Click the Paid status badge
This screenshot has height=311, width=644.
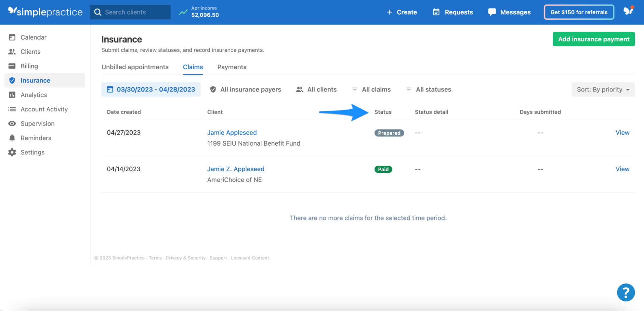pyautogui.click(x=383, y=170)
